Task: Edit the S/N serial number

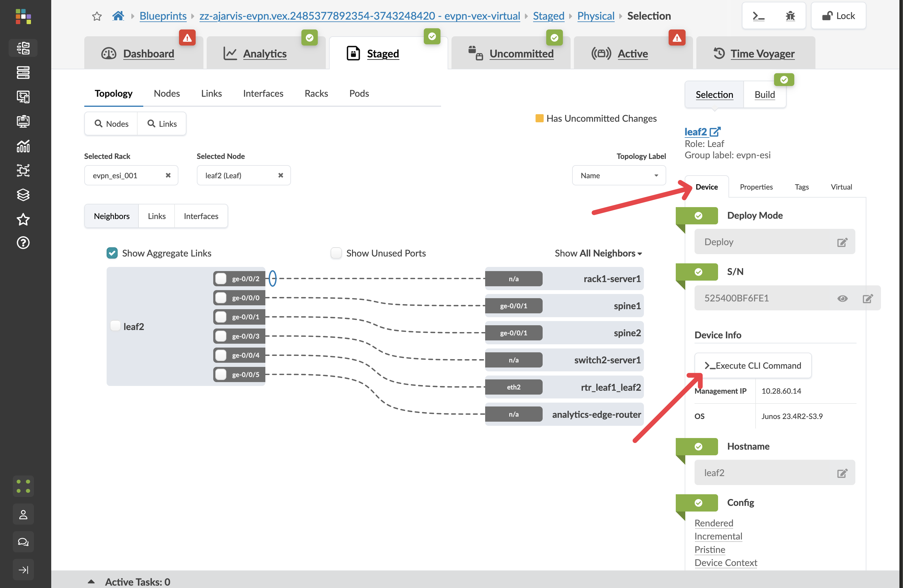Action: pos(867,298)
